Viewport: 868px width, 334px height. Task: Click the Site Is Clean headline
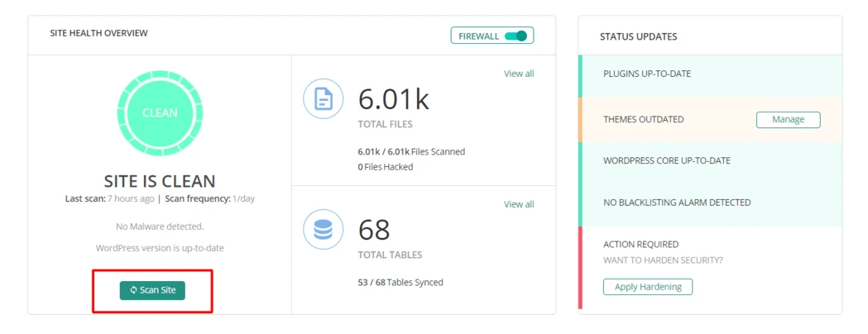tap(160, 181)
